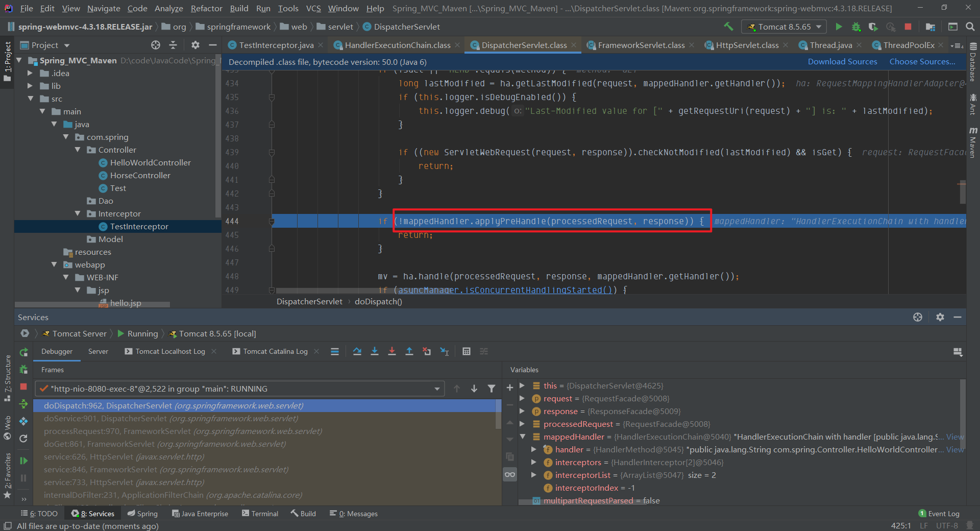Click the green hammer Build Project icon

click(728, 27)
